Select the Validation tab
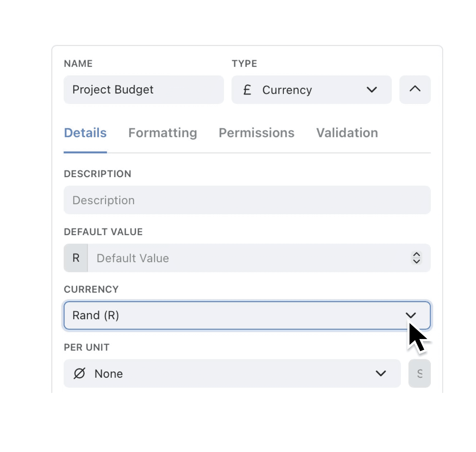Image resolution: width=476 pixels, height=452 pixels. pos(347,133)
